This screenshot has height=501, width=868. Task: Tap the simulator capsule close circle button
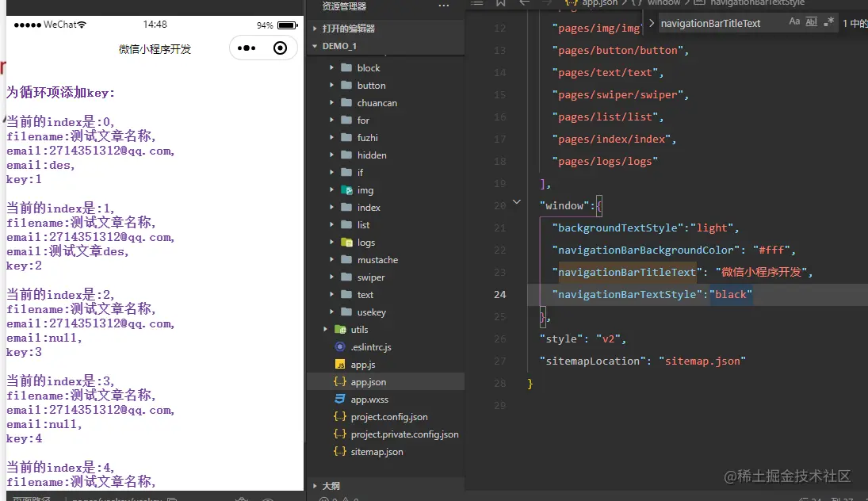(x=280, y=48)
